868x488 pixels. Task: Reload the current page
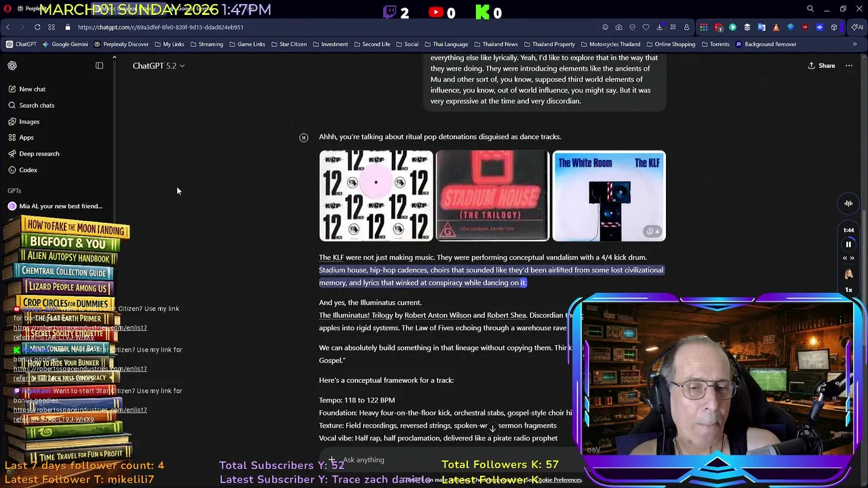pyautogui.click(x=37, y=27)
